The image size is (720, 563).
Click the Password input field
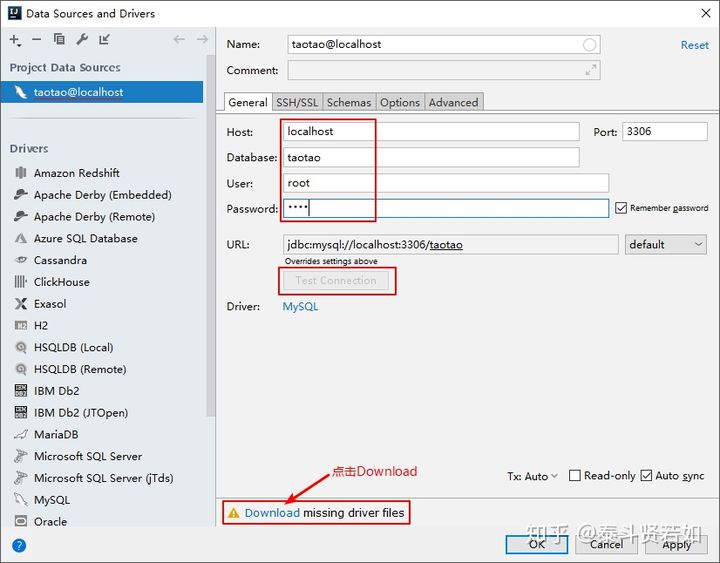point(446,208)
